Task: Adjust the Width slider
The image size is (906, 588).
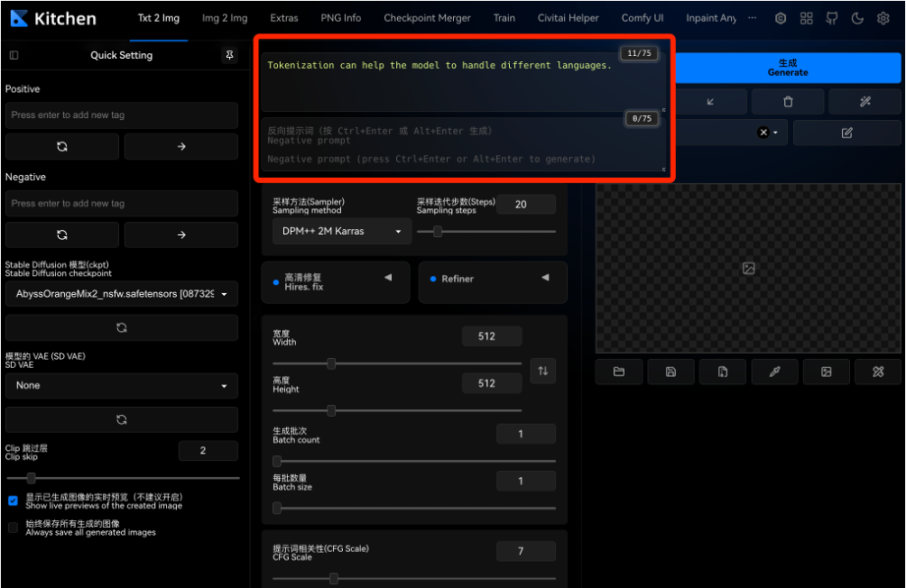Action: [x=397, y=363]
